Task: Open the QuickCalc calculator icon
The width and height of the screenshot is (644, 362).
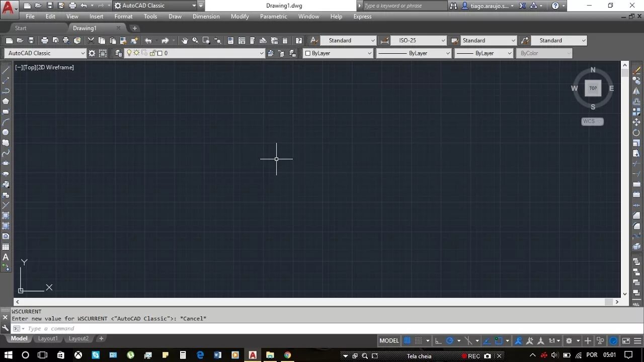Action: (x=285, y=41)
